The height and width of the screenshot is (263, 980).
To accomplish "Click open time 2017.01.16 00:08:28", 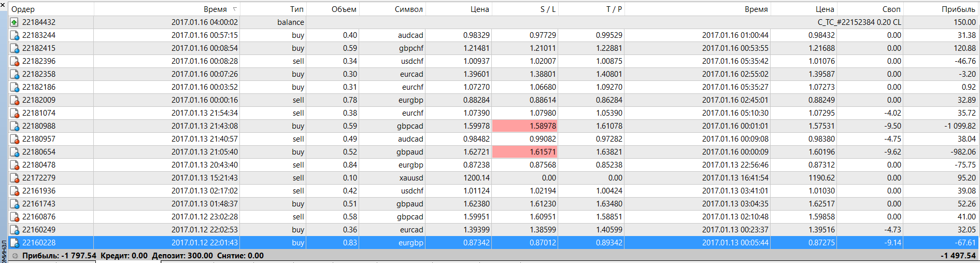I will click(205, 61).
